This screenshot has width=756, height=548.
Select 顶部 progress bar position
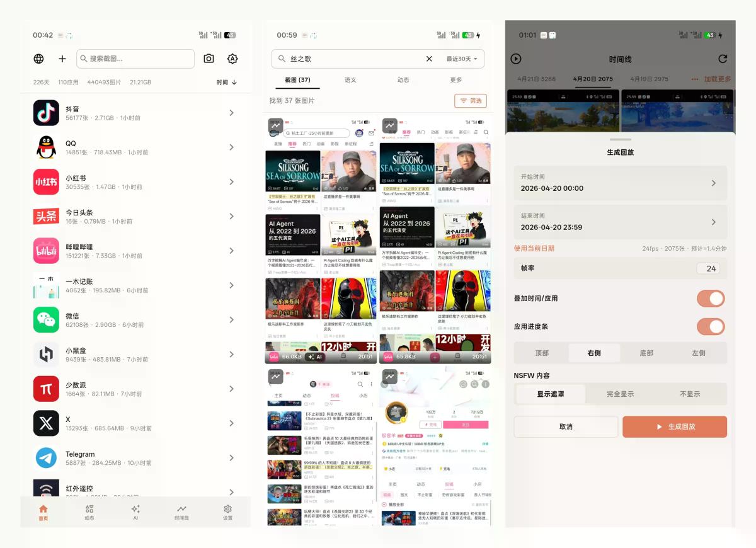[x=542, y=353]
